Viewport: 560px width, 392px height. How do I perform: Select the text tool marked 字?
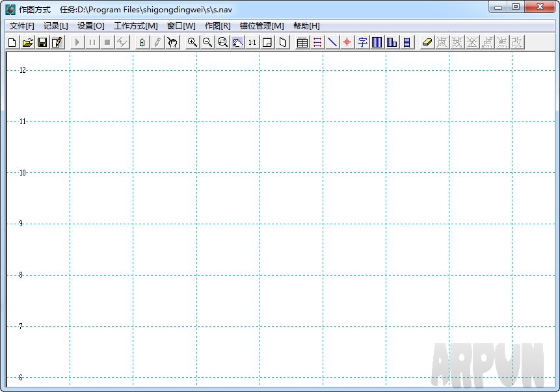(x=362, y=42)
